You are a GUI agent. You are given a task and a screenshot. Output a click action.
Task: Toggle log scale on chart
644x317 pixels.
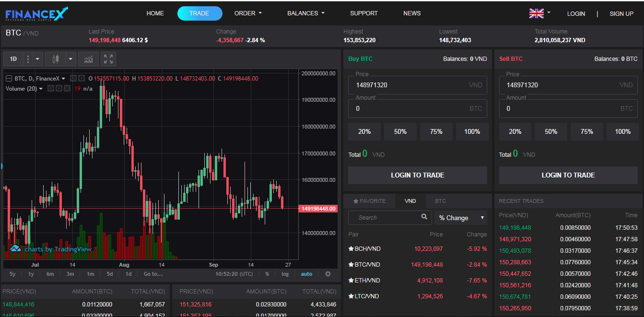pos(285,274)
